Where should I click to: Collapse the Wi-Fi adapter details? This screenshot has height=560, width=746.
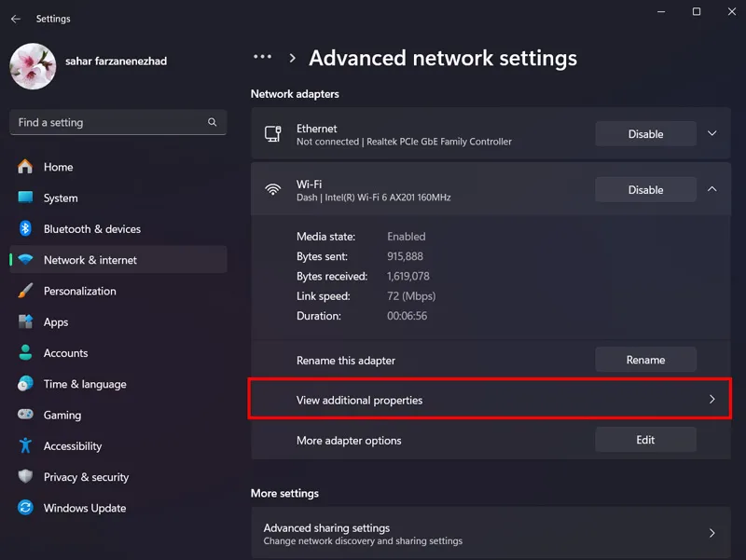(x=712, y=189)
